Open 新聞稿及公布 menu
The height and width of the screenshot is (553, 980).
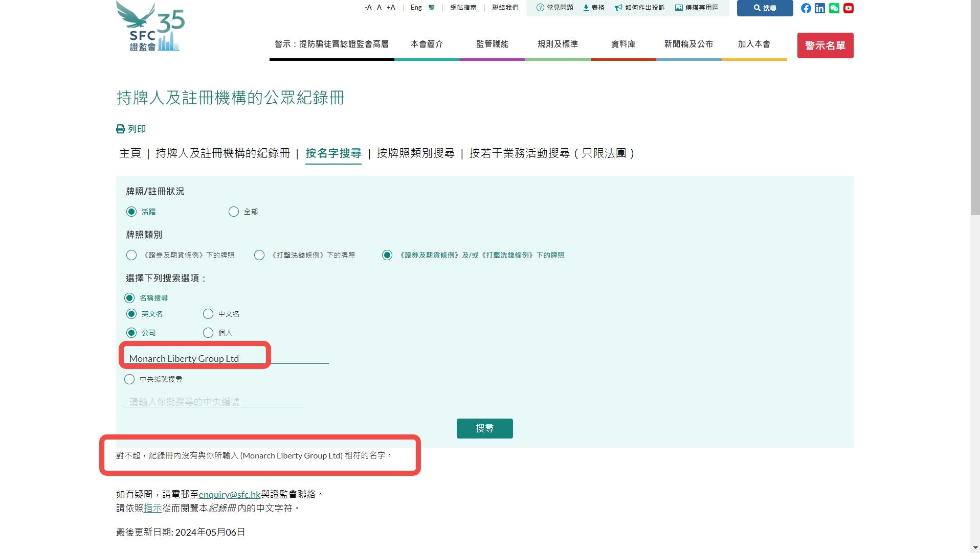pyautogui.click(x=688, y=44)
